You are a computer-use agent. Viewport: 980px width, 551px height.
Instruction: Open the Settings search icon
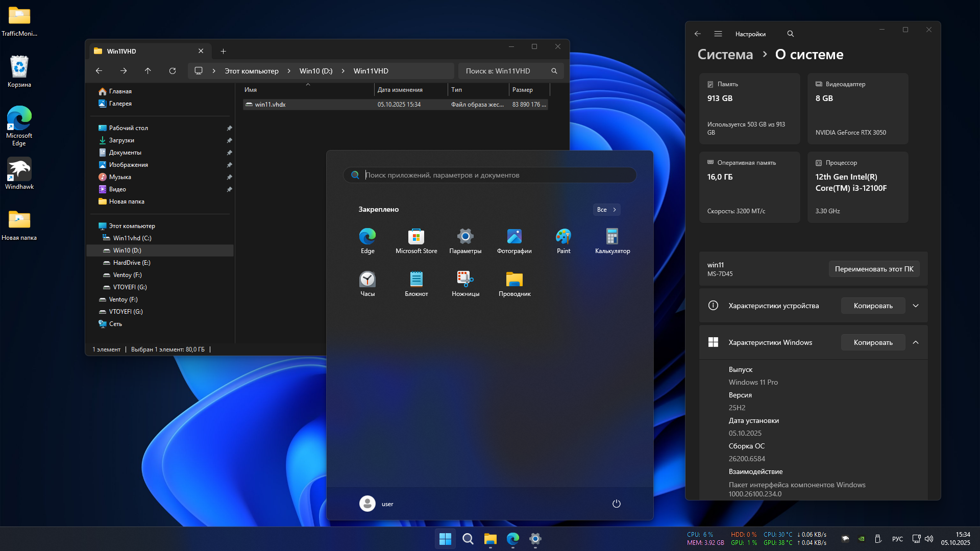coord(790,34)
